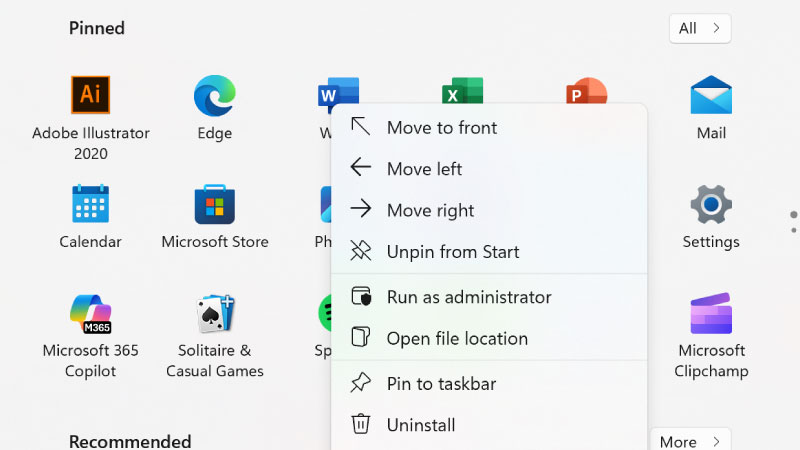Click Unpin from Start
Viewport: 800px width, 450px height.
(452, 252)
